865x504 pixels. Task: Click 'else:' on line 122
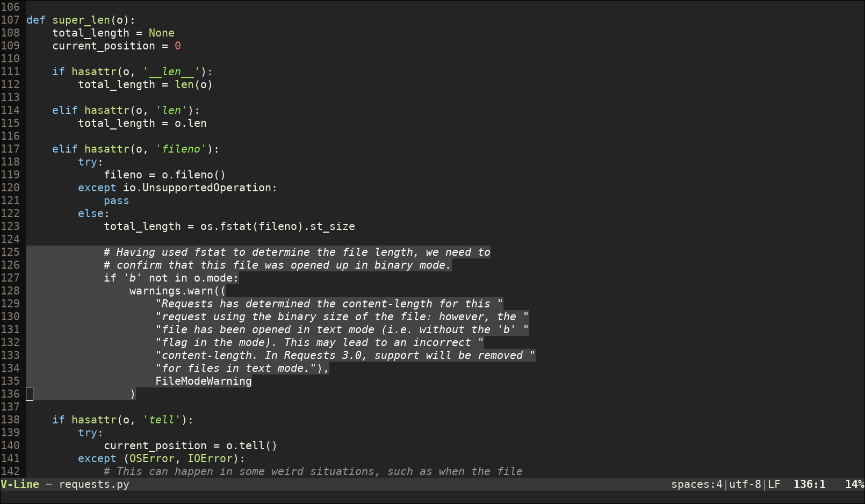coord(94,213)
